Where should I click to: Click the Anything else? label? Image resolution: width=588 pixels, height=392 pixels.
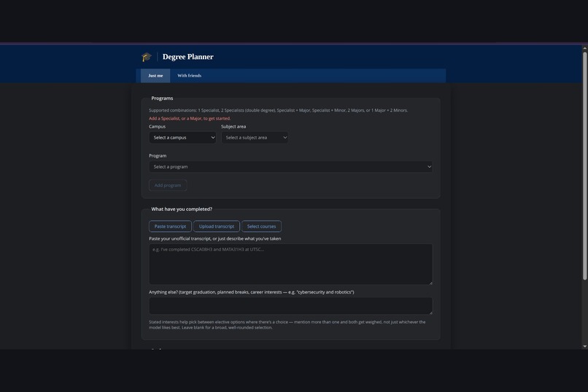(251, 292)
